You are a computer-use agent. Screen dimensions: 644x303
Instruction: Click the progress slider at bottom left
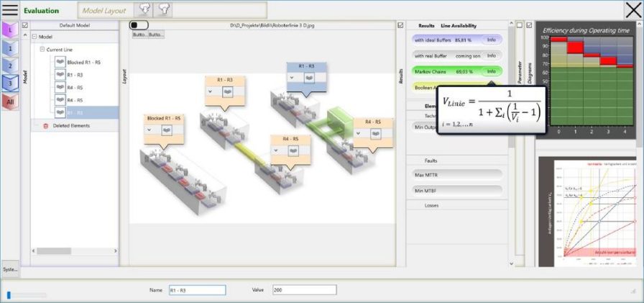pos(26,294)
